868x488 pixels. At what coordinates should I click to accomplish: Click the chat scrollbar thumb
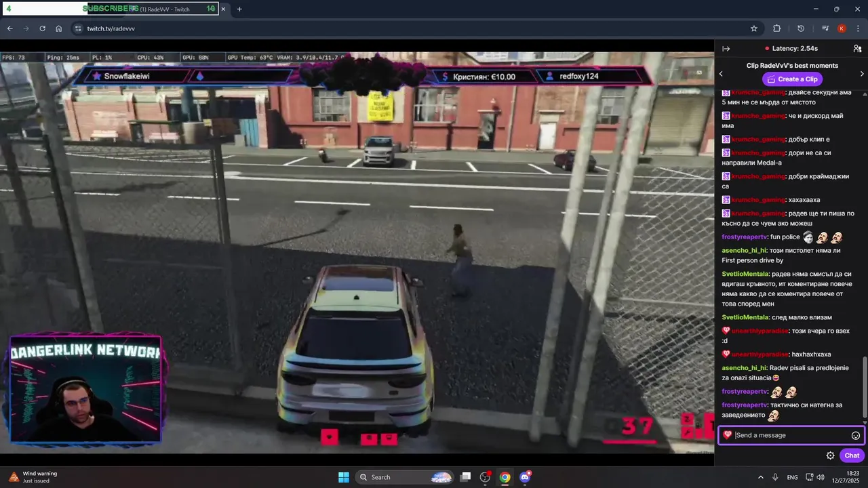864,386
